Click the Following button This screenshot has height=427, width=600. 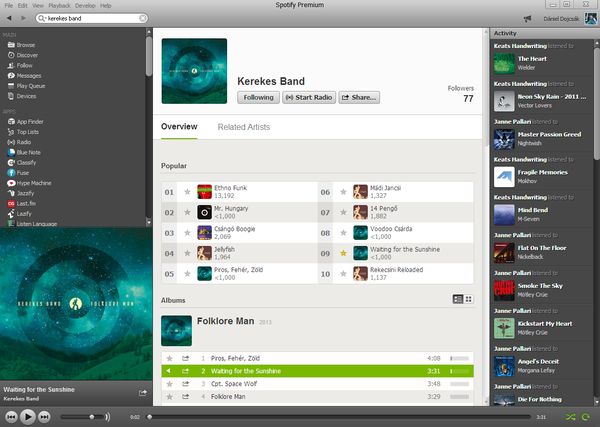pos(258,97)
